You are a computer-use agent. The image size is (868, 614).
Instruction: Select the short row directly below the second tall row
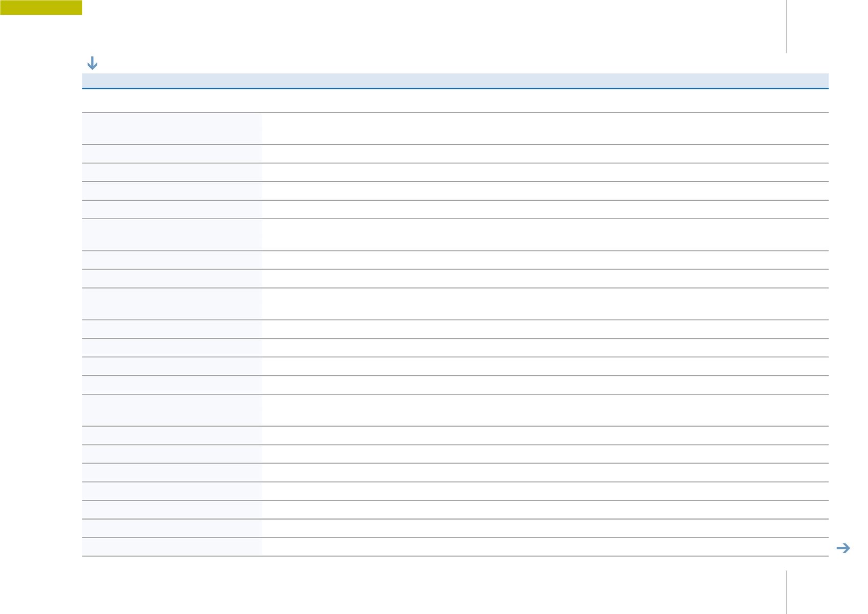[455, 260]
